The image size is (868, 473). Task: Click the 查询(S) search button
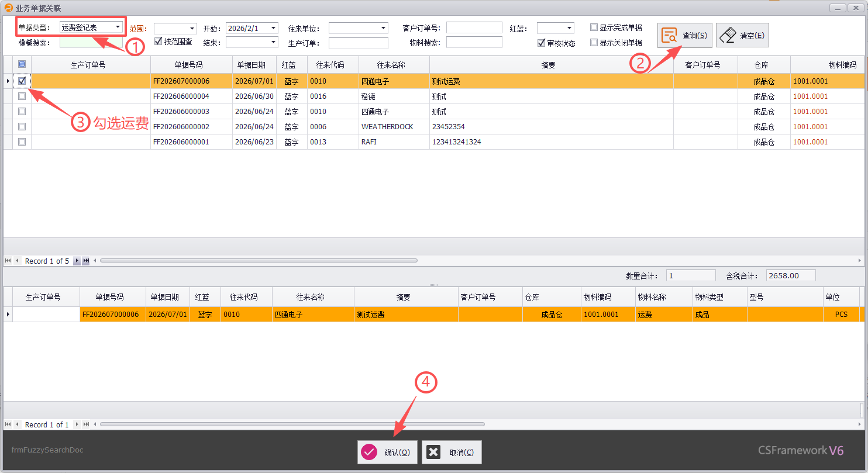pyautogui.click(x=684, y=35)
